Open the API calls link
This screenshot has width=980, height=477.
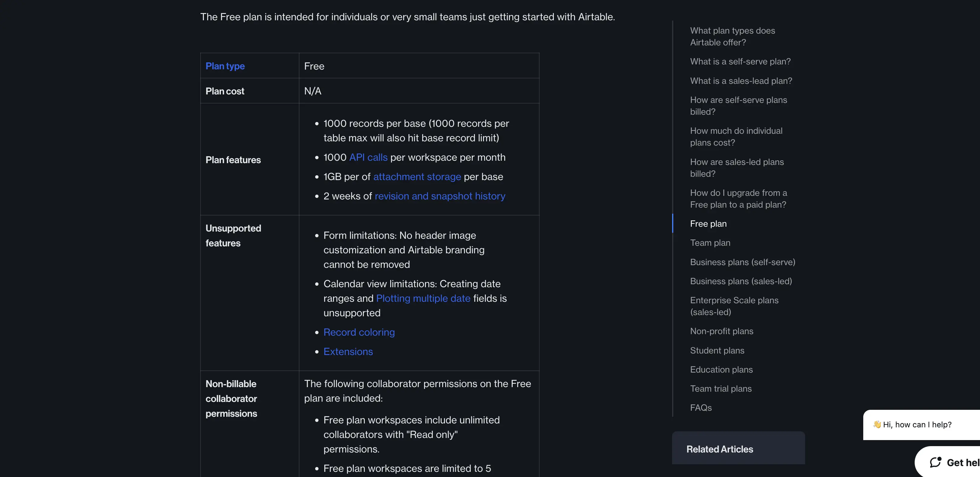pyautogui.click(x=368, y=157)
